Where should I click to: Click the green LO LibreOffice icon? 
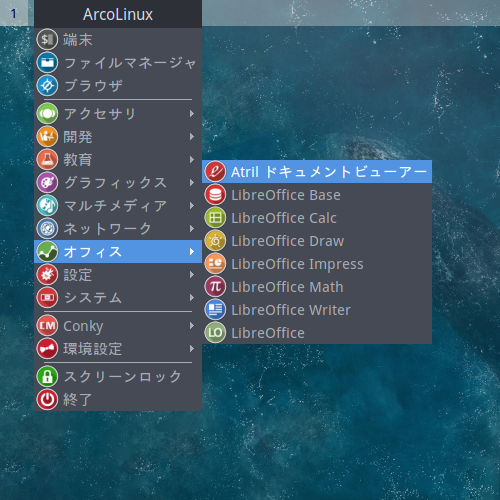pos(215,333)
